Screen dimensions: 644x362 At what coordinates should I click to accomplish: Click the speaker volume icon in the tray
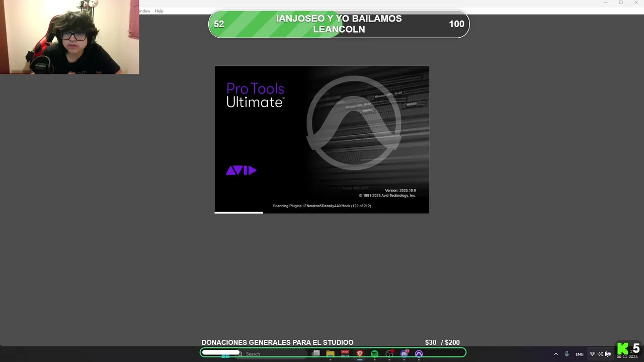click(x=600, y=354)
